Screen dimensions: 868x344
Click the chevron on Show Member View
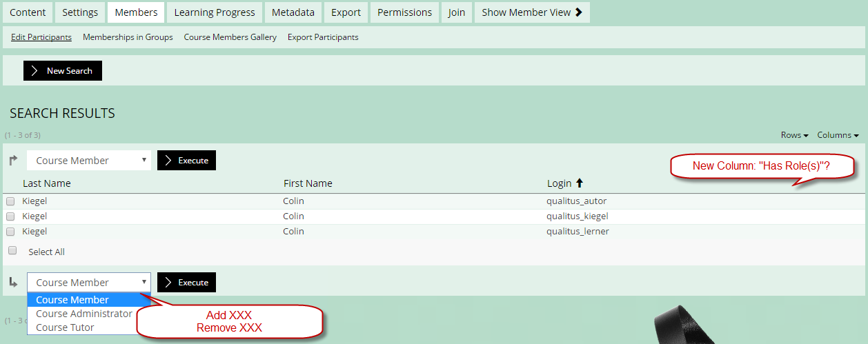tap(578, 12)
